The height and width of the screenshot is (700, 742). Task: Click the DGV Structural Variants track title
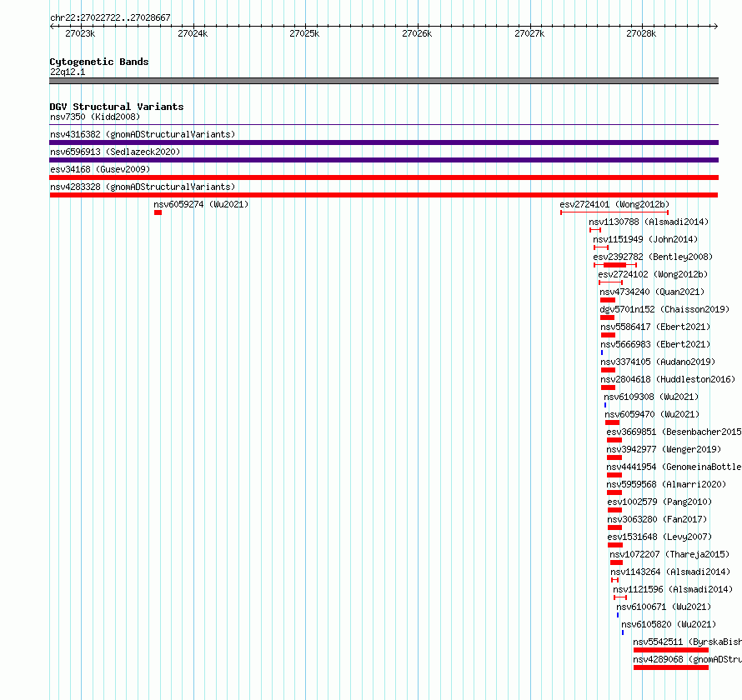[117, 107]
